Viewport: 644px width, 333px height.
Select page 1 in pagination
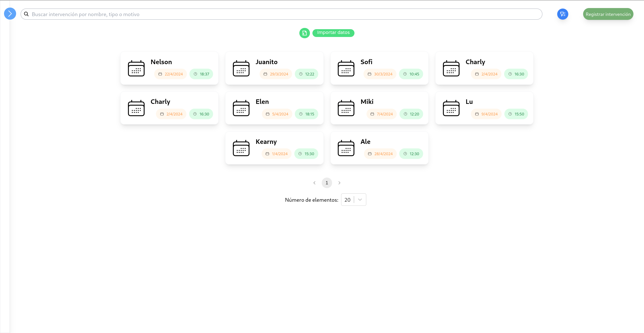(x=327, y=183)
